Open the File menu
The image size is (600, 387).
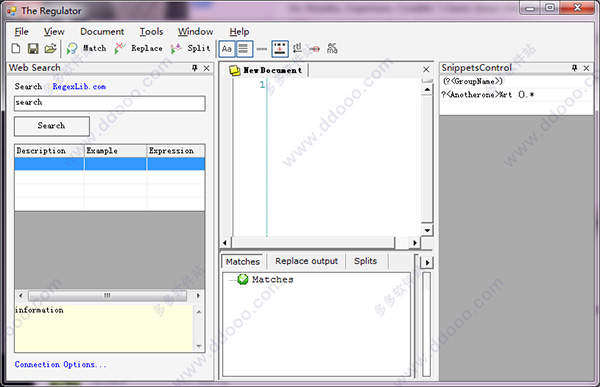tap(21, 32)
